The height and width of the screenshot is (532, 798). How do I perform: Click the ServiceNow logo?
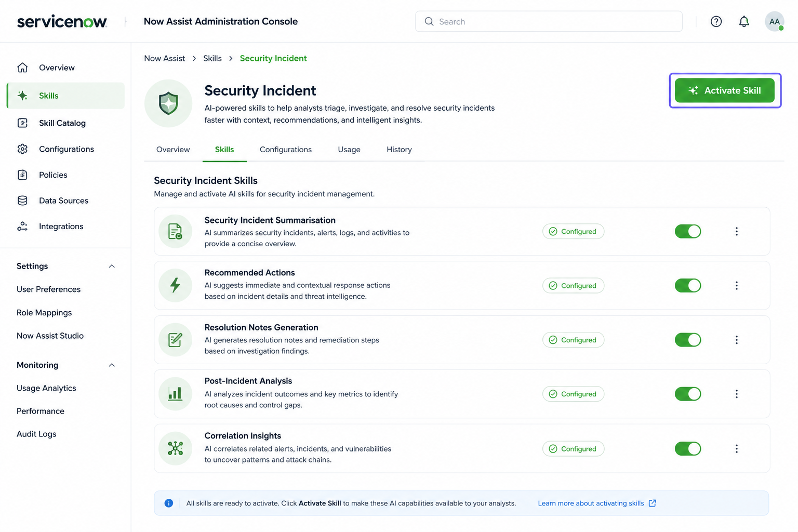tap(62, 21)
